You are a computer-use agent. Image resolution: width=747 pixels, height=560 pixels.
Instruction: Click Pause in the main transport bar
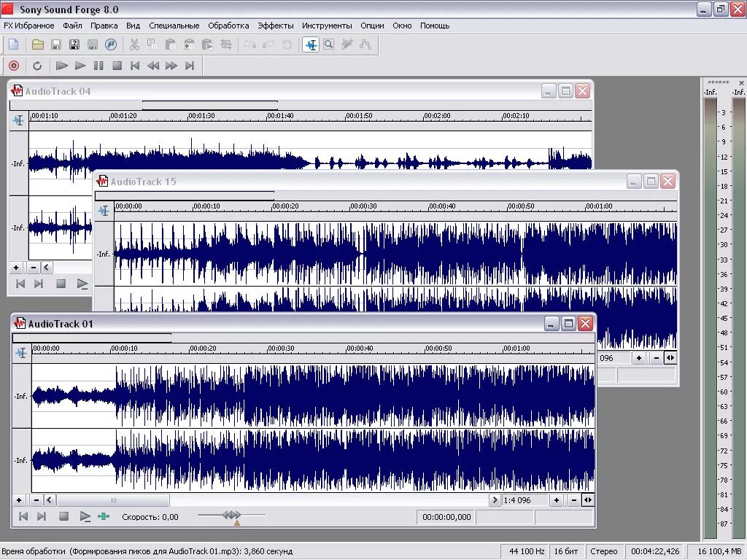[x=98, y=66]
